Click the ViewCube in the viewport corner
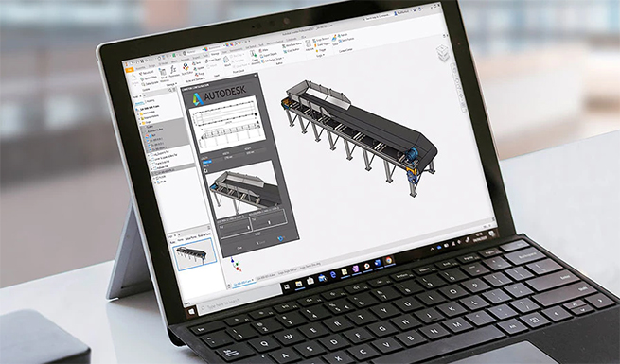620x364 pixels. [442, 53]
